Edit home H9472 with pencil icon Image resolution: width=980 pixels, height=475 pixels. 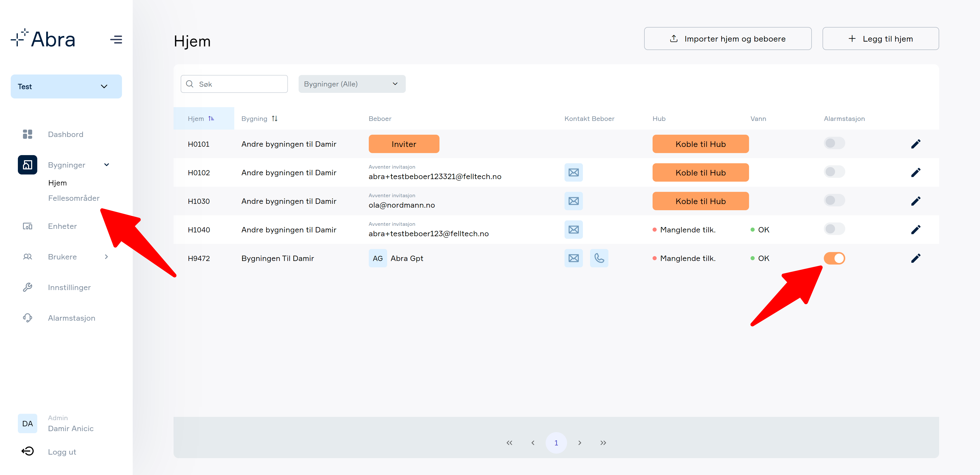point(916,258)
